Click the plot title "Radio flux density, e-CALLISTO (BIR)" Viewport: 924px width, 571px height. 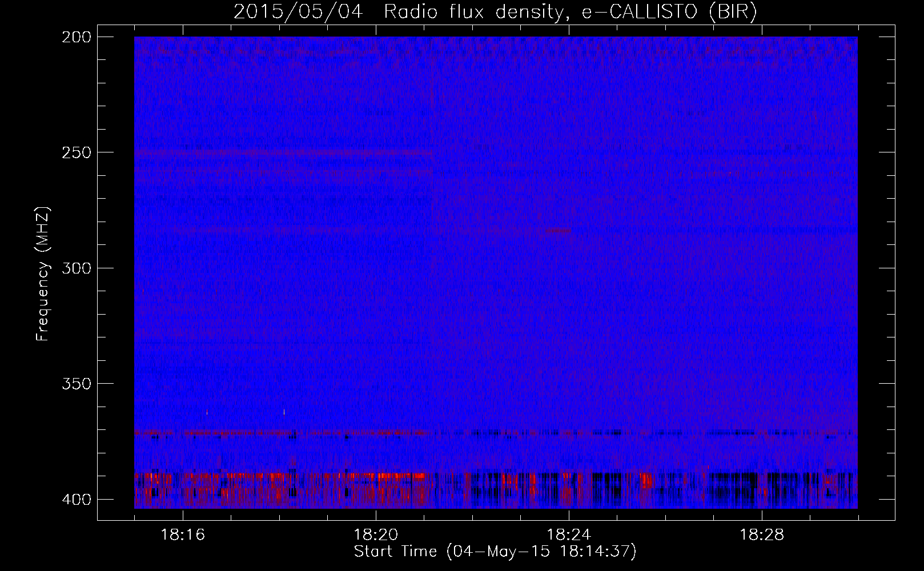pyautogui.click(x=571, y=11)
